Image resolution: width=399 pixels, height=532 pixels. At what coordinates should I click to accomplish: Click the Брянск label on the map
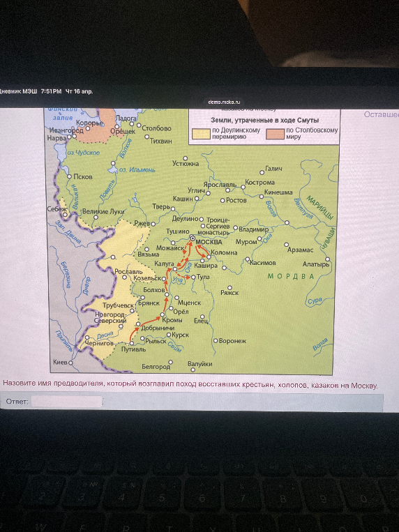tap(149, 303)
